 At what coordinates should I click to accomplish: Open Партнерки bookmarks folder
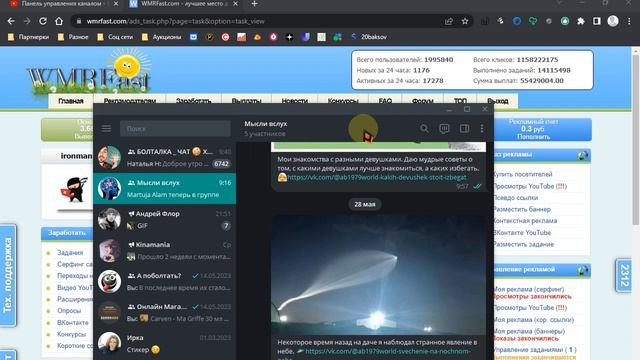point(29,37)
